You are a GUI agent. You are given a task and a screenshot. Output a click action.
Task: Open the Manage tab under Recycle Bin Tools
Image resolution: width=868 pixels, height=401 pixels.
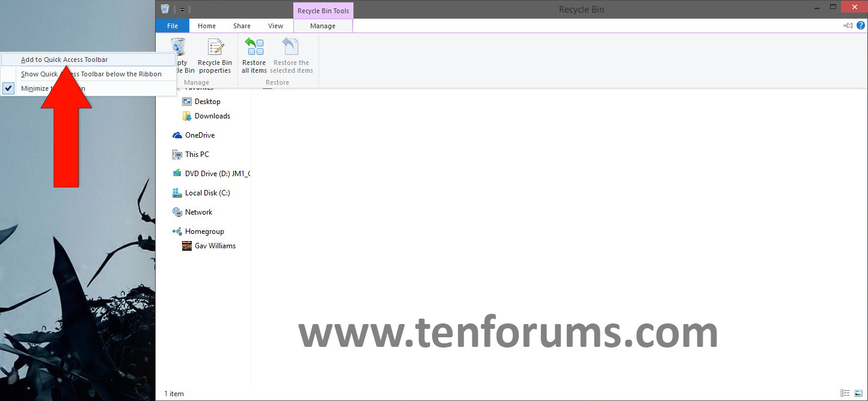click(x=323, y=25)
